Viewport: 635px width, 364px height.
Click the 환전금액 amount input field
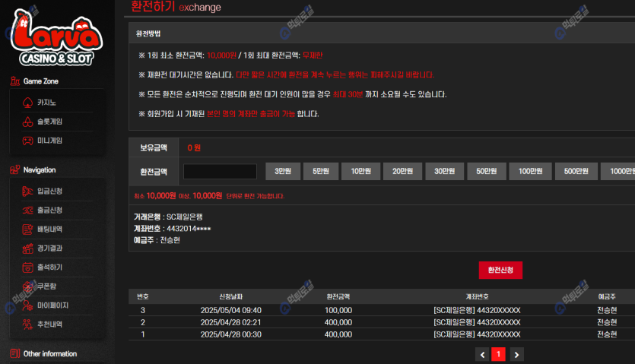[x=220, y=172]
